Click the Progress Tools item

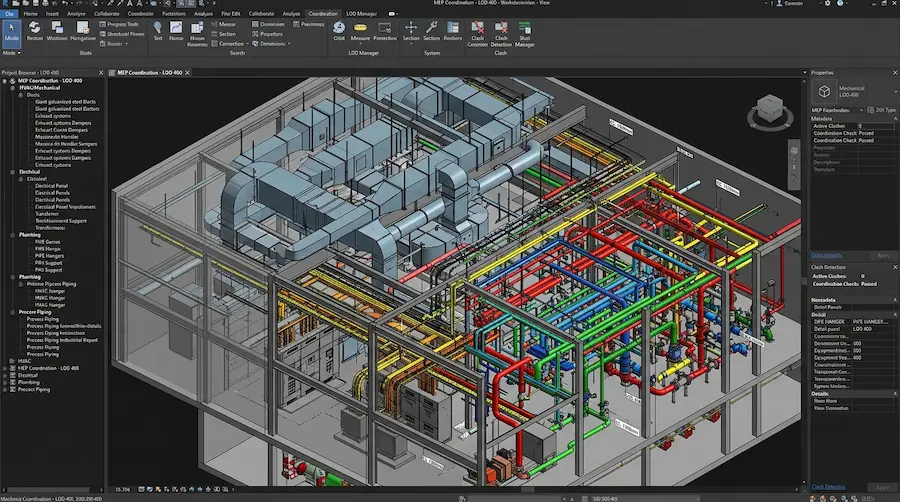coord(119,24)
